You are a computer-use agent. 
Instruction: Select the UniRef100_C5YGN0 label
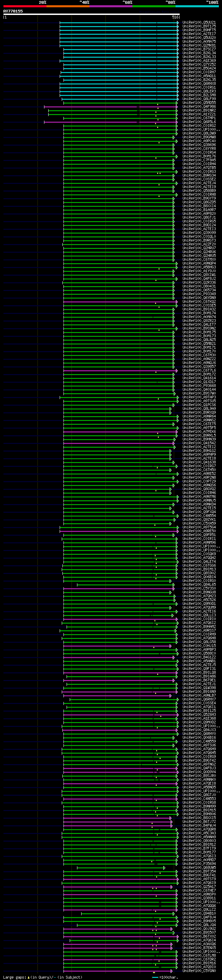(x=199, y=971)
